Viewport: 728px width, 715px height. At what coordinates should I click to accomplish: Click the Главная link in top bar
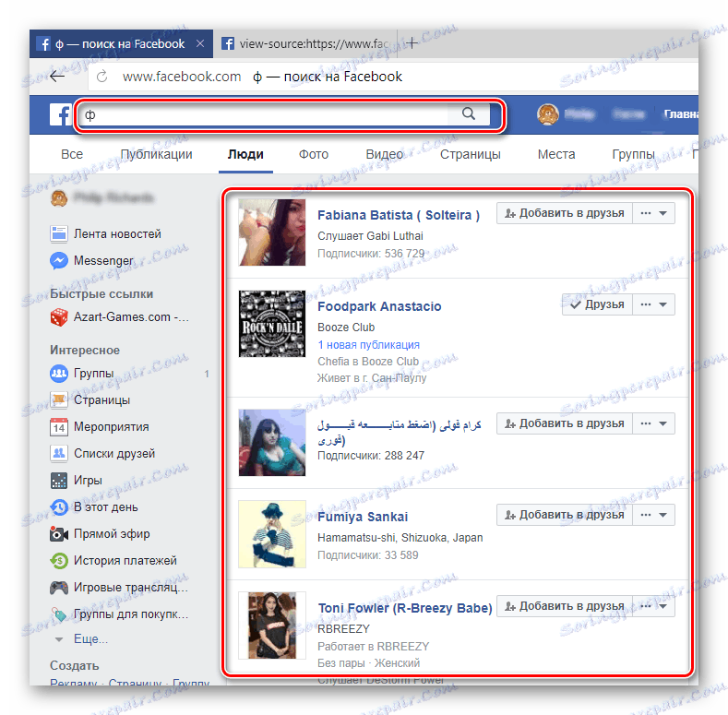[x=681, y=114]
